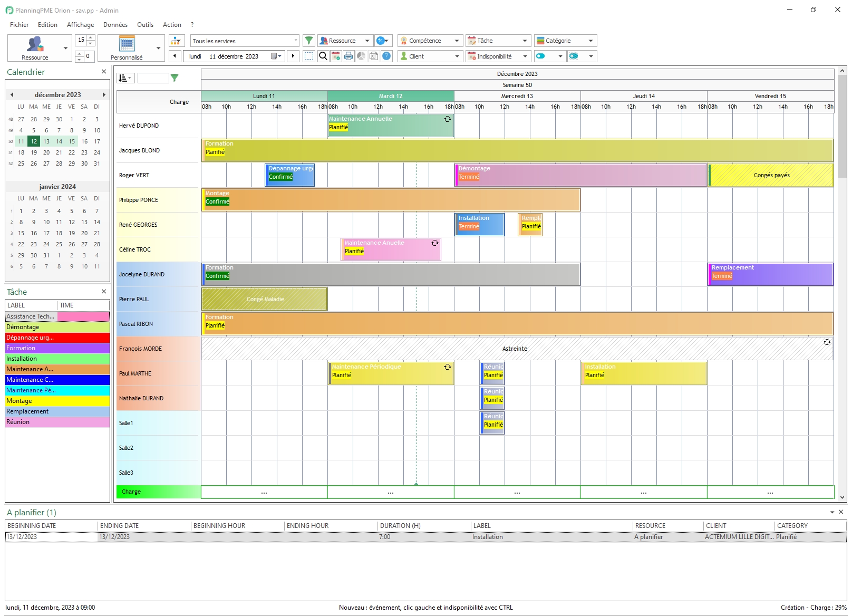Viewport: 852px width, 616px height.
Task: Open the Compétence filter dropdown
Action: tap(430, 41)
